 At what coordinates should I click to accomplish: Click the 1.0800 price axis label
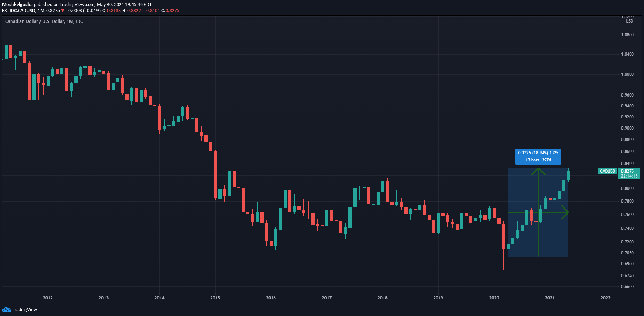[627, 35]
